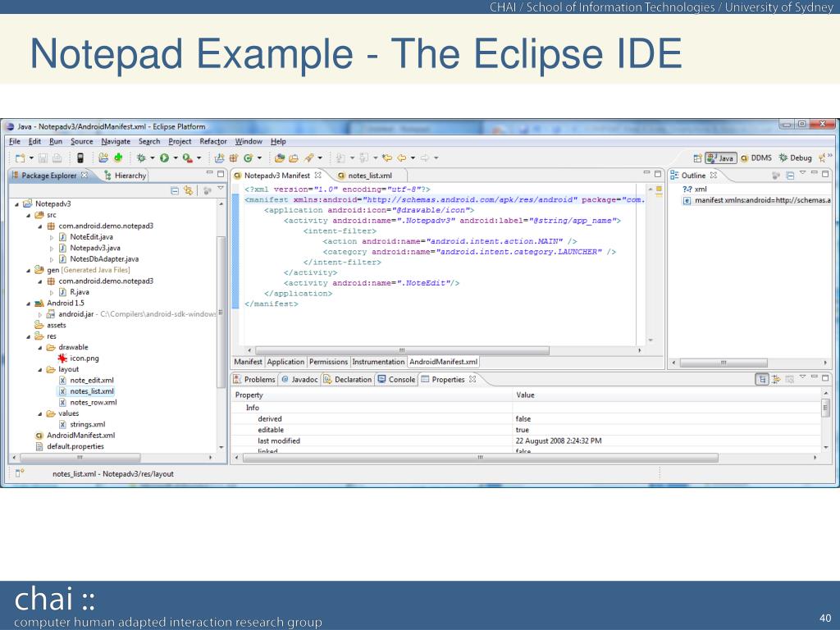This screenshot has width=840, height=630.
Task: Open the Instrumentation manifest tab
Action: coord(378,362)
